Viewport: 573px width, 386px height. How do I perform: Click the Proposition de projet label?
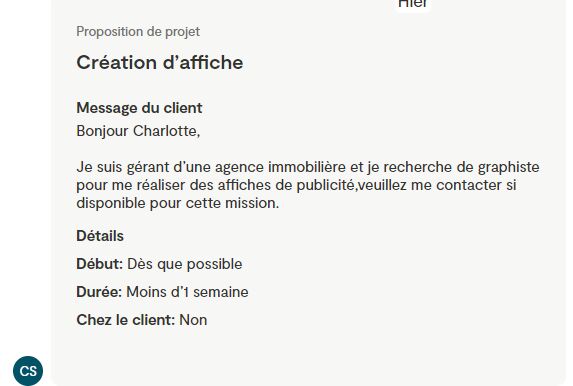click(x=138, y=31)
